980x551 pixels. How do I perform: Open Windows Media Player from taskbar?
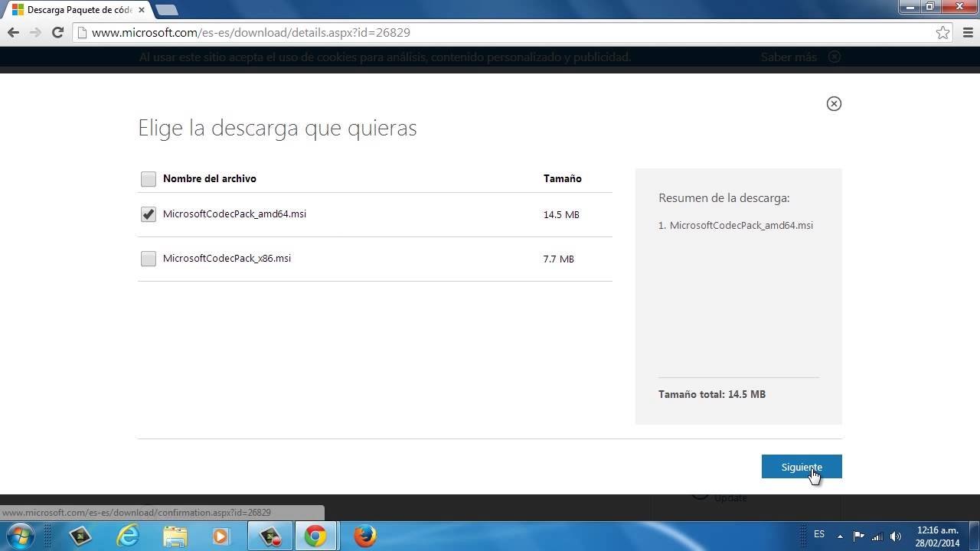click(x=221, y=536)
